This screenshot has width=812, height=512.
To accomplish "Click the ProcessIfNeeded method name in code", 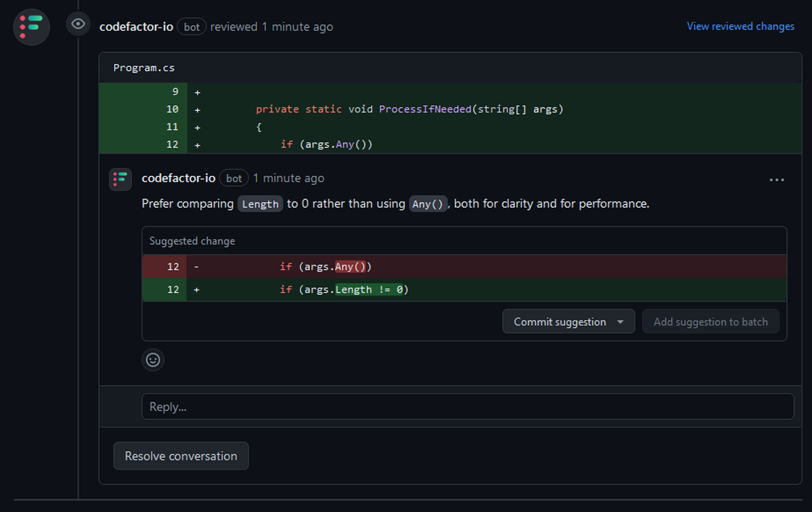I will (425, 109).
